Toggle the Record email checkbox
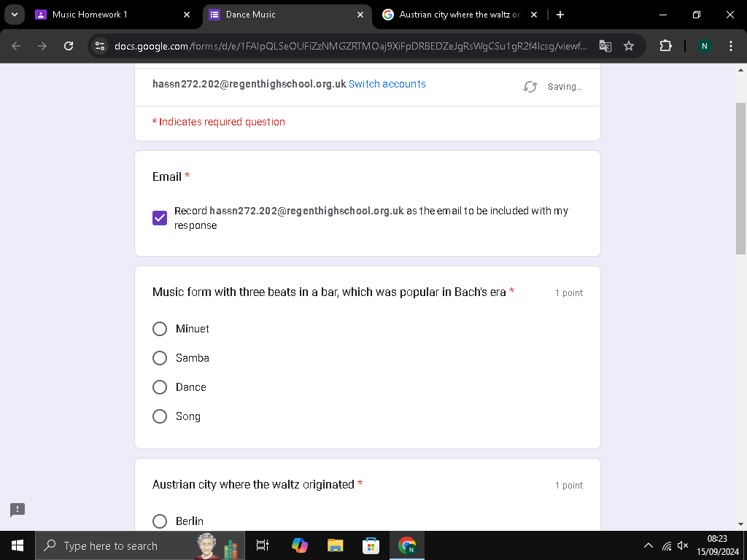Image resolution: width=747 pixels, height=560 pixels. [160, 218]
